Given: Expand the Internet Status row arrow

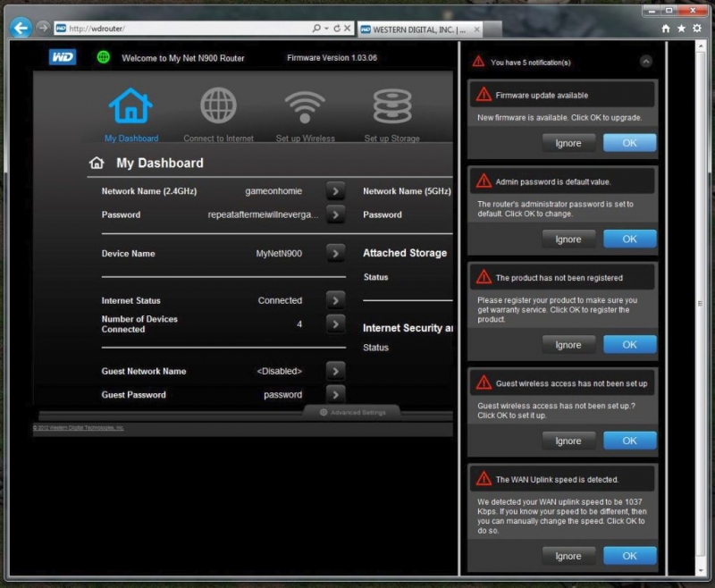Looking at the screenshot, I should [336, 300].
